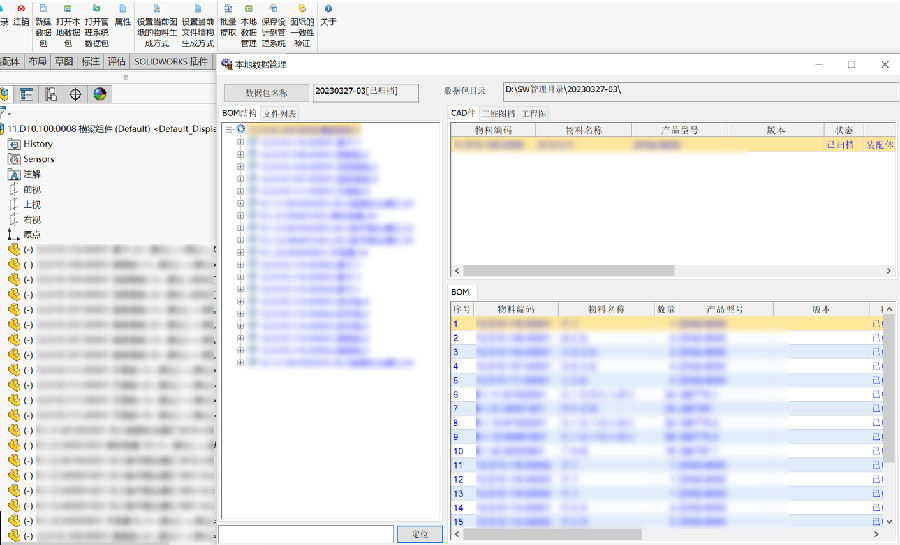Click the search input left of 定位
The width and height of the screenshot is (900, 545).
pos(306,534)
